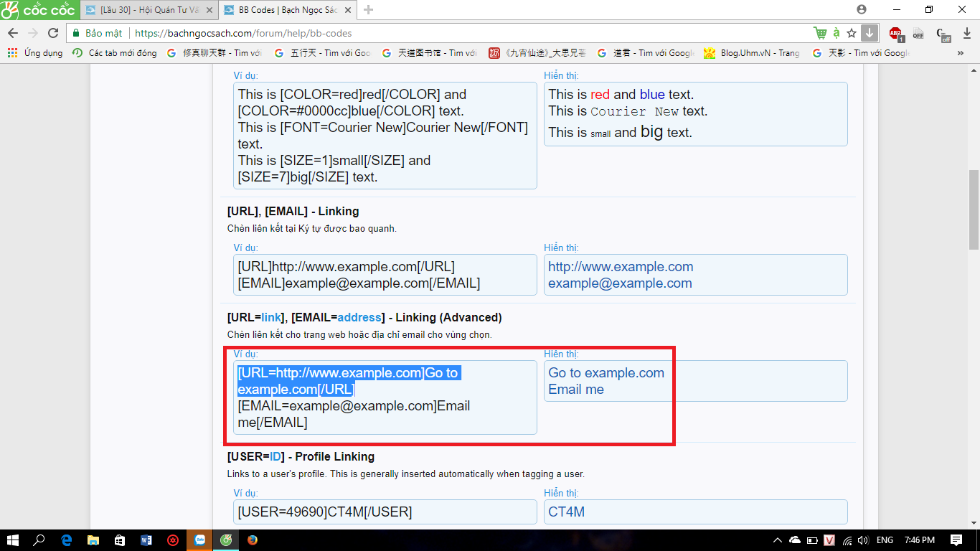Click the 'http://www.example.com' link in Hiển thị

620,266
